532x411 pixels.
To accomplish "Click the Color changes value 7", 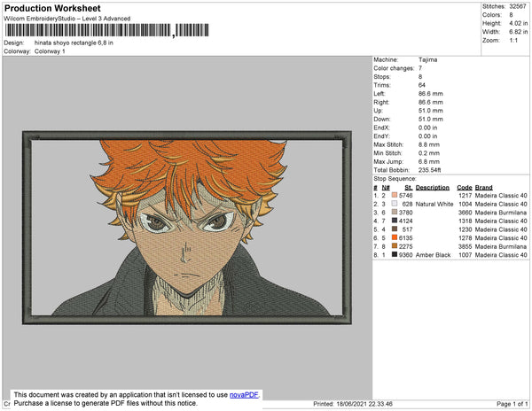I will coord(420,68).
